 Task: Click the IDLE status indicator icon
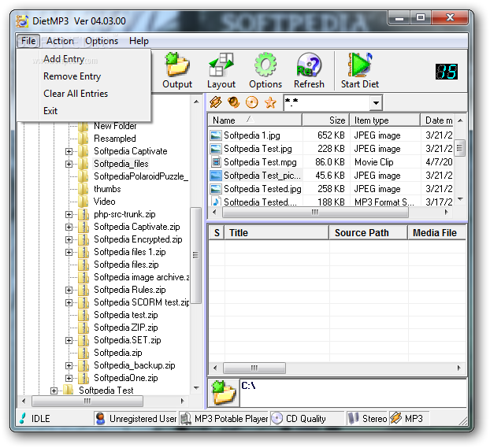click(23, 418)
